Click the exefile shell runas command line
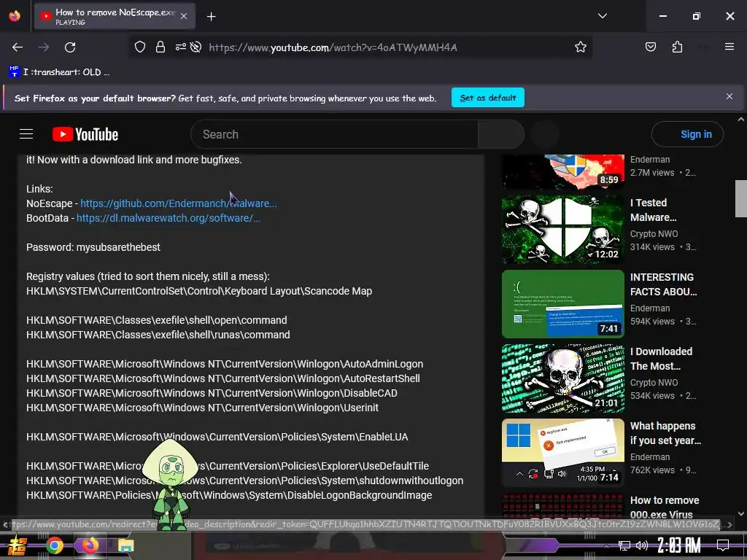 tap(158, 335)
